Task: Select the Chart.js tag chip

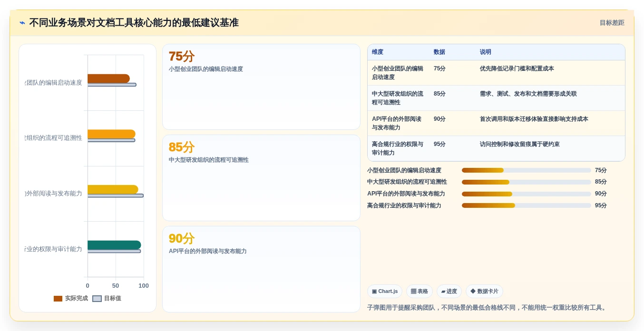Action: tap(385, 292)
